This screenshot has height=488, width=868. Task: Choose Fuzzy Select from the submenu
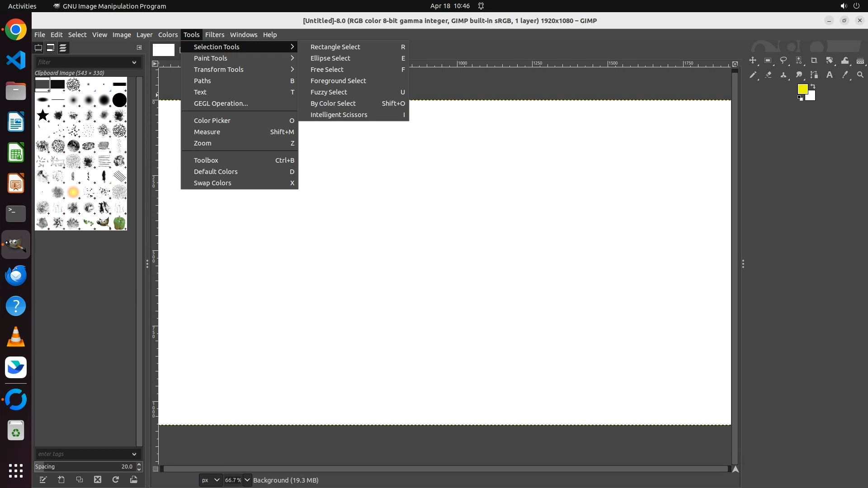tap(329, 92)
